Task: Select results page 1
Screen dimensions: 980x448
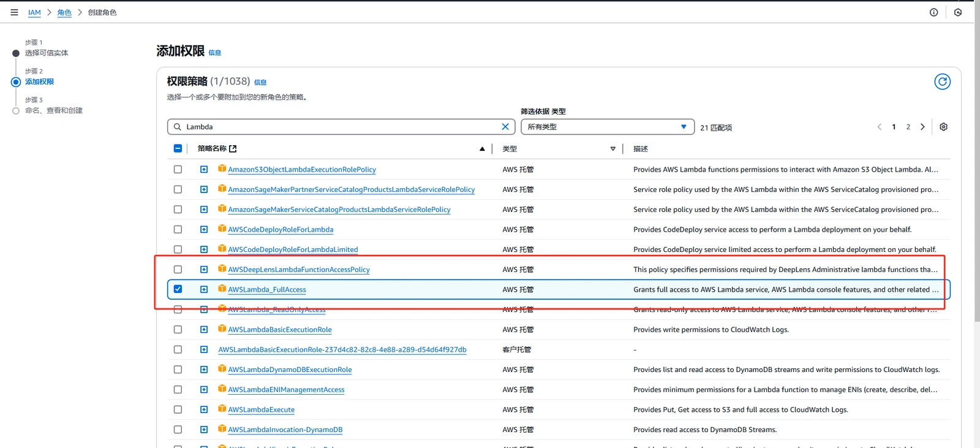Action: coord(894,127)
